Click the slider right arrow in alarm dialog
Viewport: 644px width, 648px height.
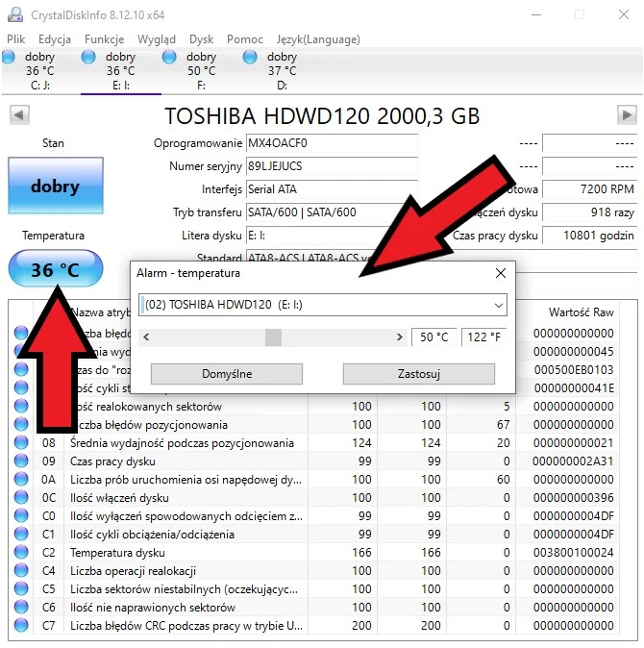400,337
